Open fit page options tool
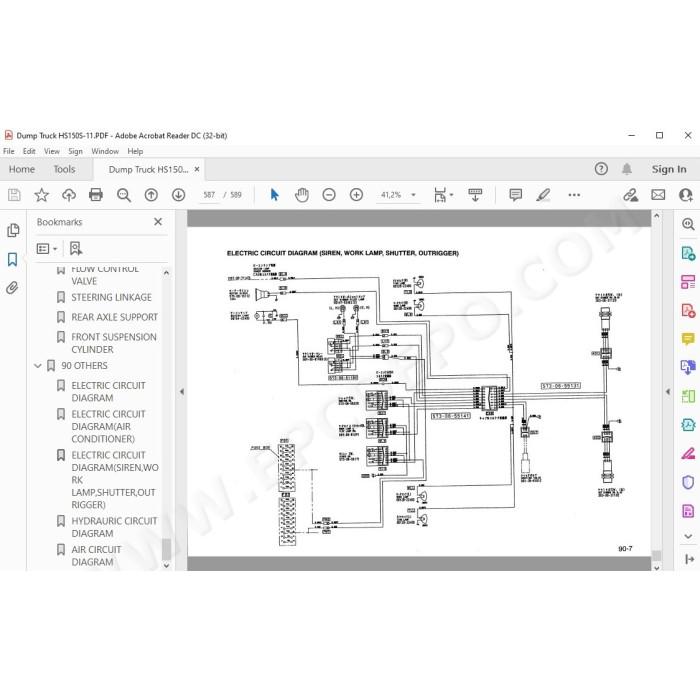The image size is (700, 700). (443, 195)
